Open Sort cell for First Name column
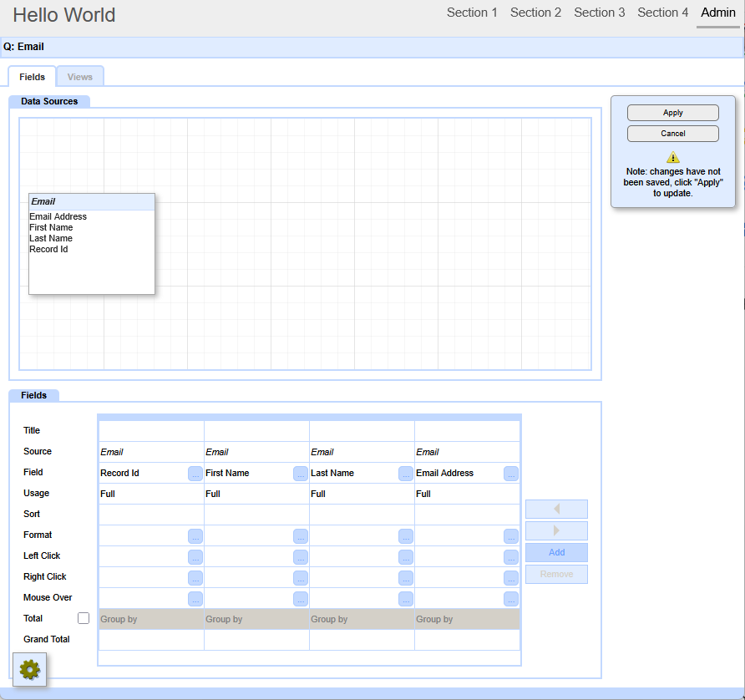 click(256, 515)
